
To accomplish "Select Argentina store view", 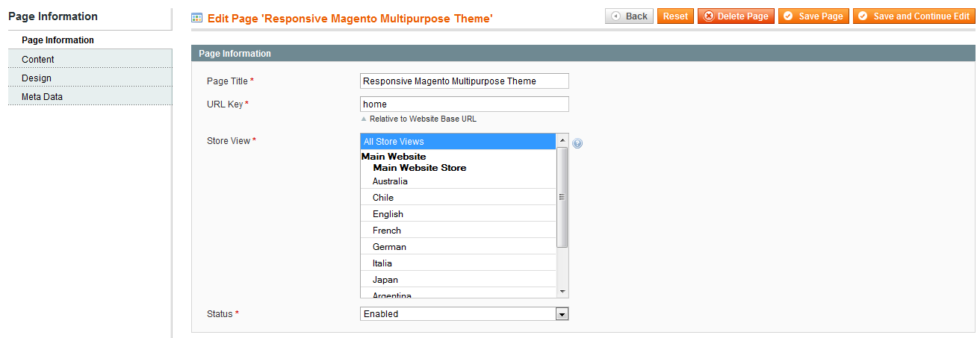I will pos(459,293).
